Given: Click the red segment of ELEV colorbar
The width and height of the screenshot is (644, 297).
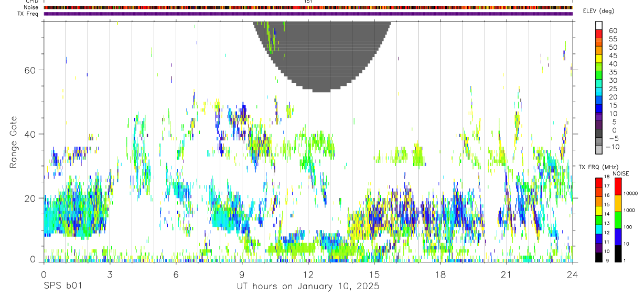Looking at the screenshot, I should 599,34.
